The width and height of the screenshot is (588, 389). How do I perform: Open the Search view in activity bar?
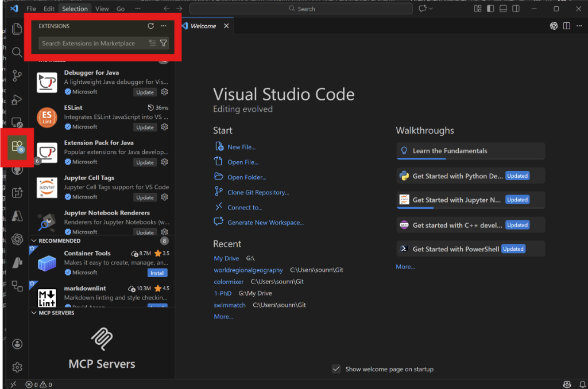17,52
